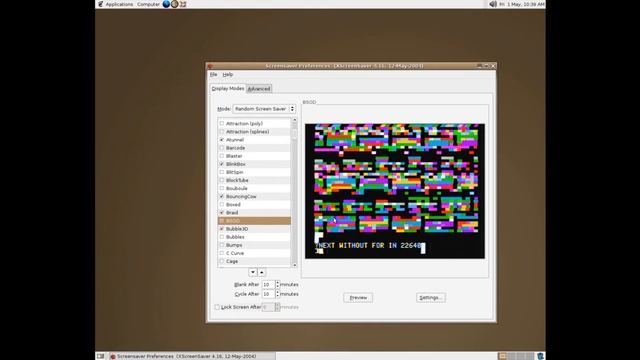Click the Cycle After minutes input field
The height and width of the screenshot is (360, 640).
point(268,294)
